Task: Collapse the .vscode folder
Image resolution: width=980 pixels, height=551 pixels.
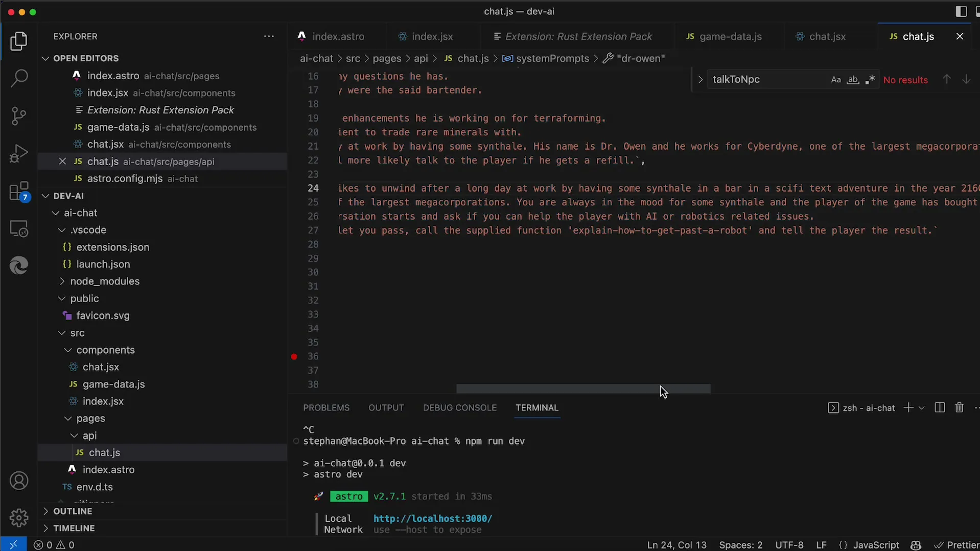Action: point(62,230)
